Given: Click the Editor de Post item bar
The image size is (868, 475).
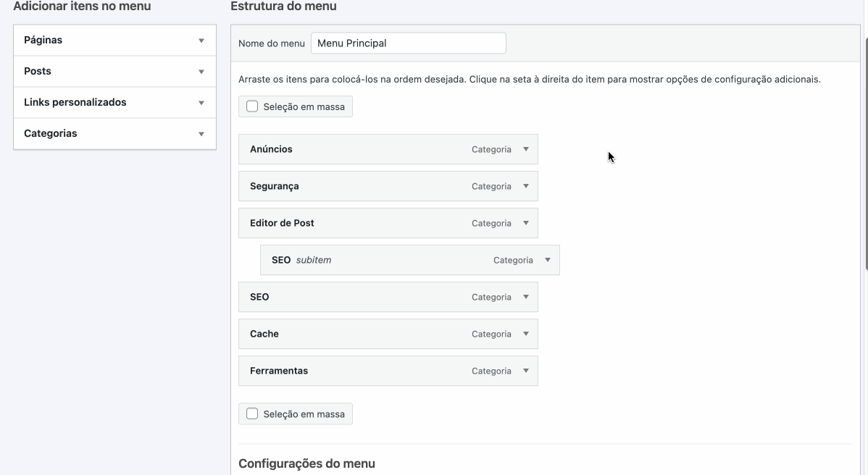Looking at the screenshot, I should point(388,223).
